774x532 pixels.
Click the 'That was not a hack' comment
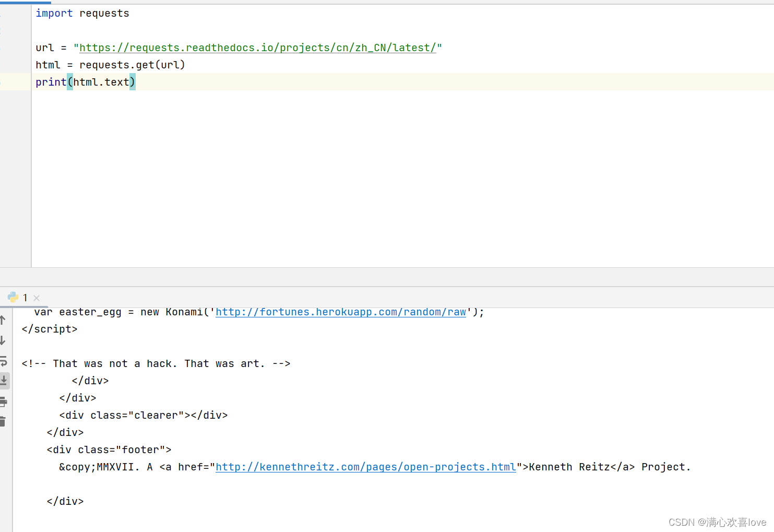156,363
